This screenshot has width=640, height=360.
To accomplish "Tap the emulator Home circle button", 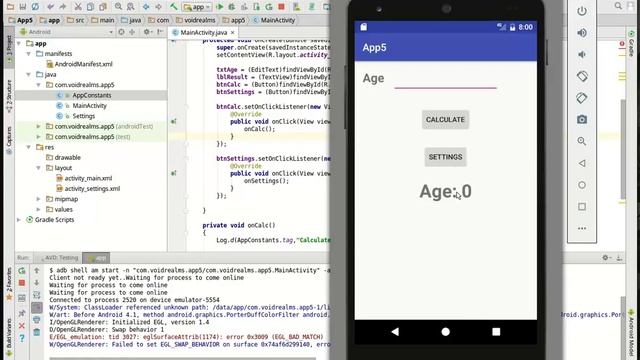I will point(445,332).
